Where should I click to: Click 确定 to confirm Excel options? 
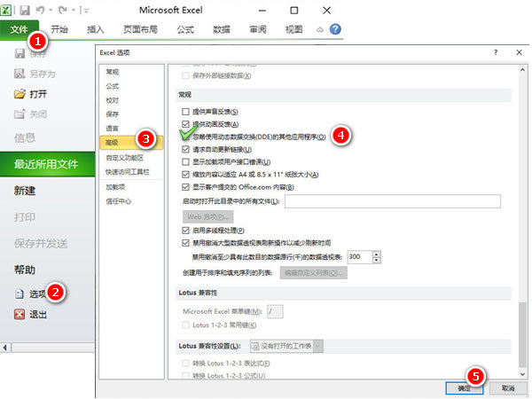[465, 388]
